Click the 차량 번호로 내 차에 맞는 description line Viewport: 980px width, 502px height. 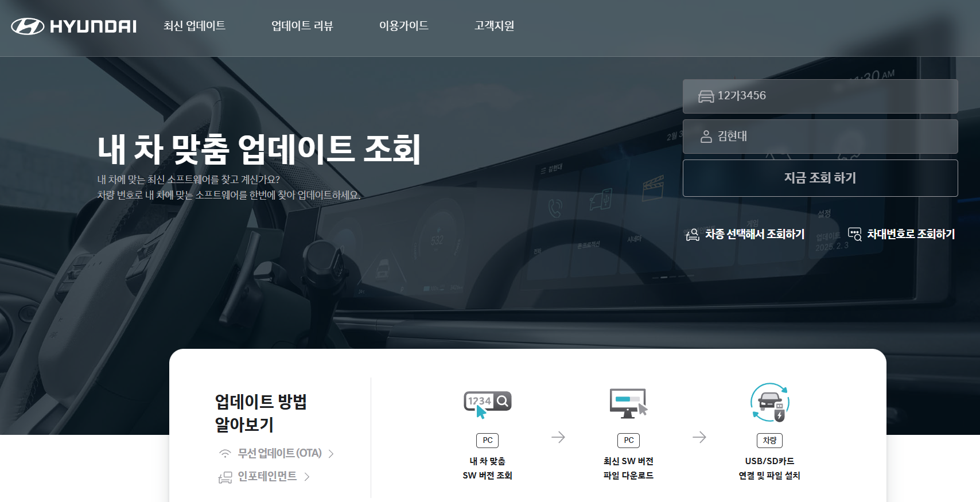229,195
